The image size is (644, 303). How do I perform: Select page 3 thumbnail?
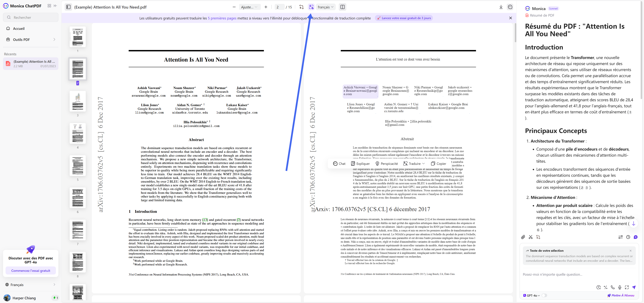78,101
